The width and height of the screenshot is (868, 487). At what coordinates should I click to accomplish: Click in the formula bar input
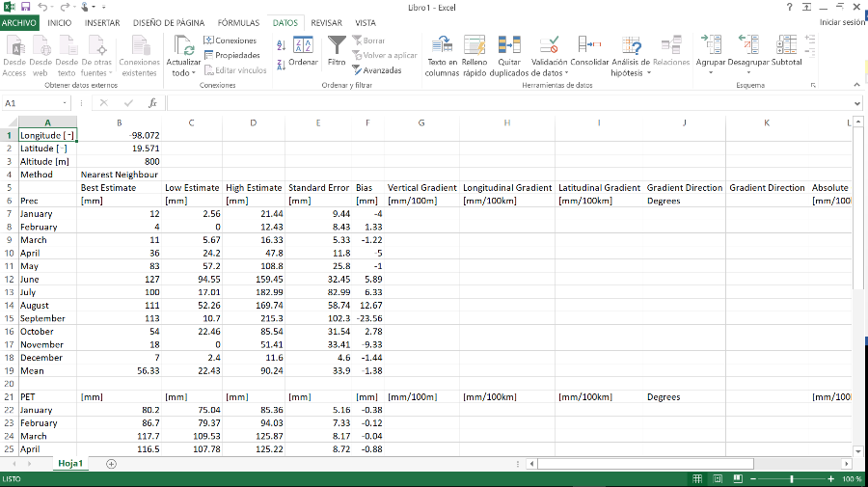pos(509,103)
